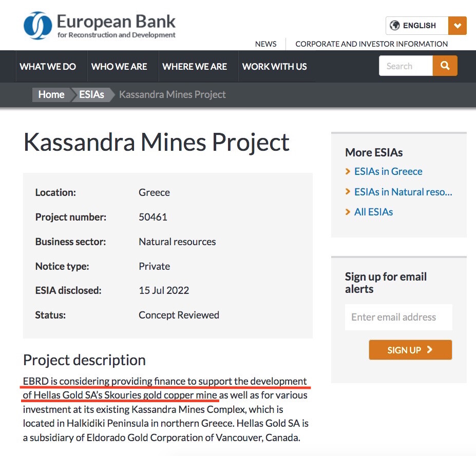Navigate to Home breadcrumb
Screen dimensions: 476x456
pyautogui.click(x=51, y=94)
